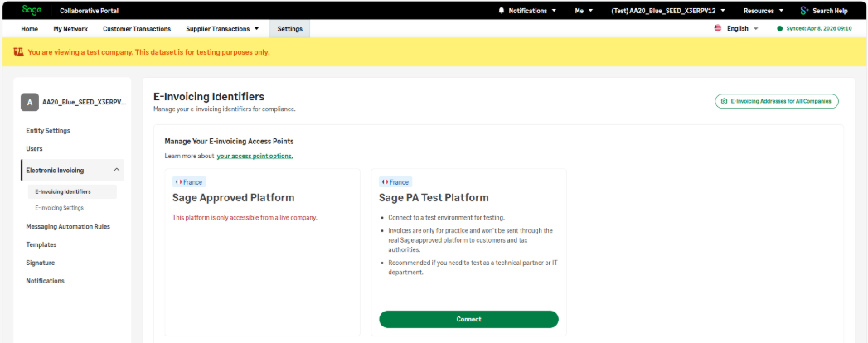Viewport: 868px width, 343px height.
Task: Open Signature in the sidebar
Action: tap(41, 263)
